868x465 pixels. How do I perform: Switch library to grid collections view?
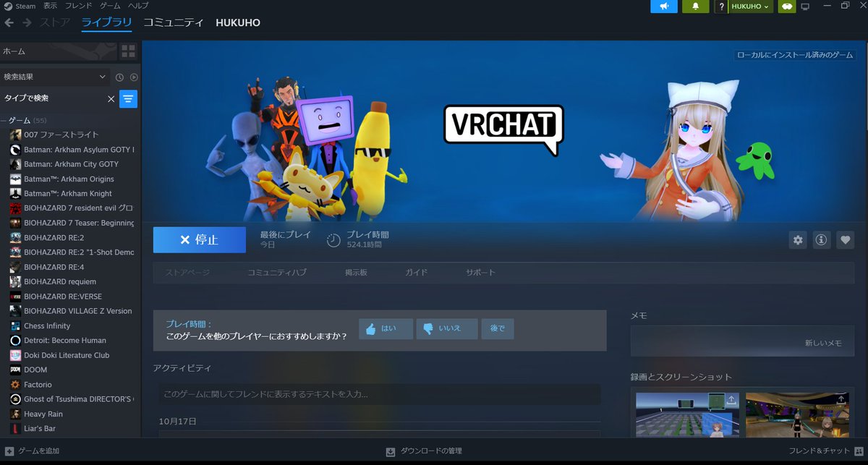(128, 51)
